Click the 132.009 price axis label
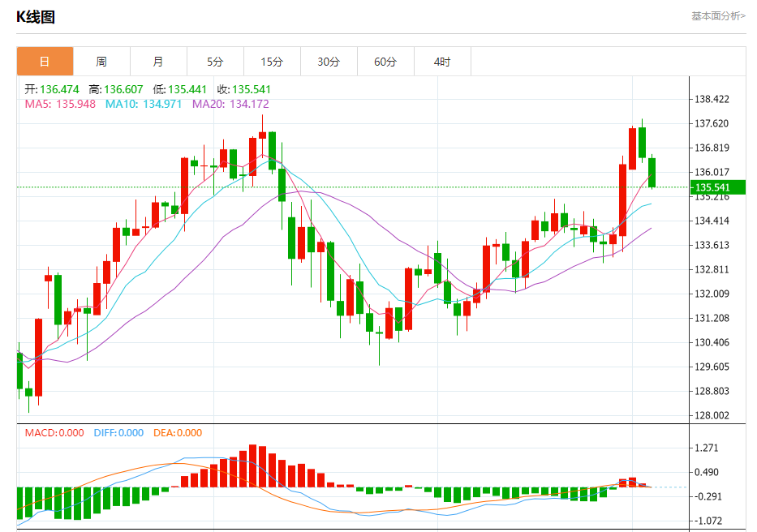757x532 pixels. 712,294
